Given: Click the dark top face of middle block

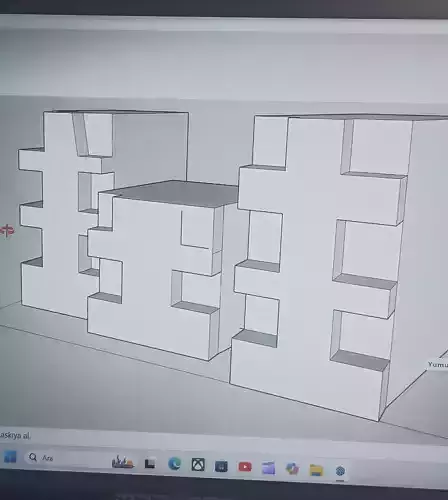Looking at the screenshot, I should 177,193.
